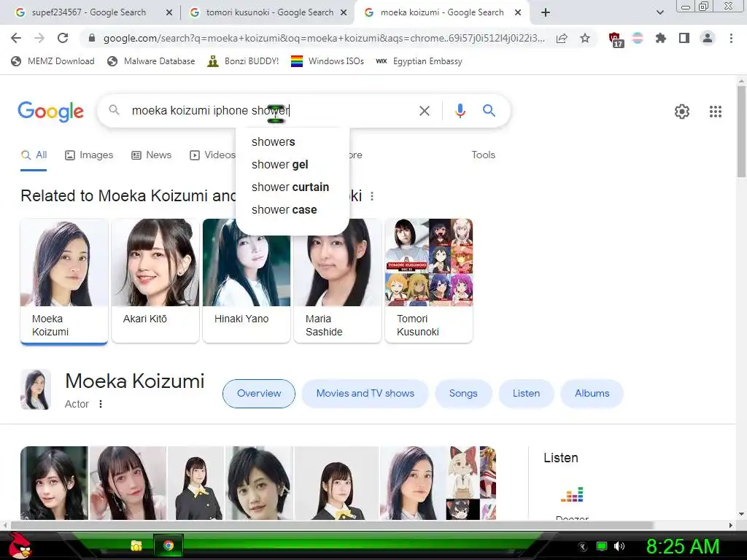The width and height of the screenshot is (747, 560).
Task: Select the Videos results tab
Action: click(x=212, y=155)
